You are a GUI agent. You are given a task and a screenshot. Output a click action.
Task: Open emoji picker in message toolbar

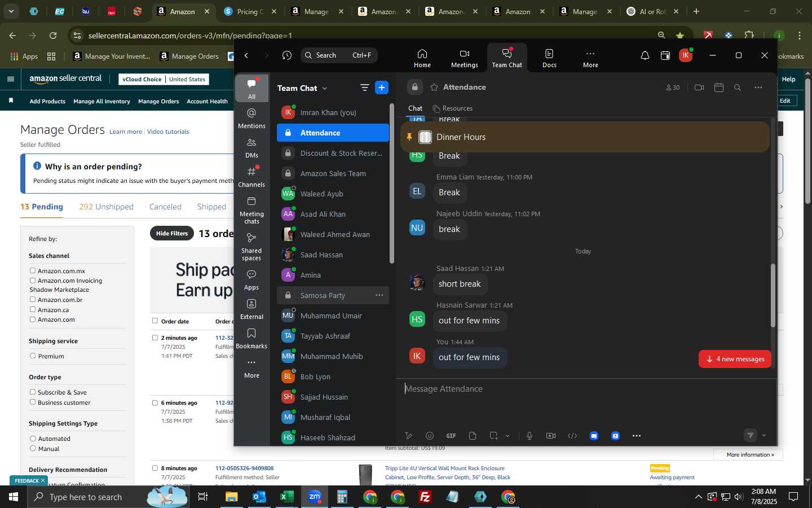pos(430,436)
